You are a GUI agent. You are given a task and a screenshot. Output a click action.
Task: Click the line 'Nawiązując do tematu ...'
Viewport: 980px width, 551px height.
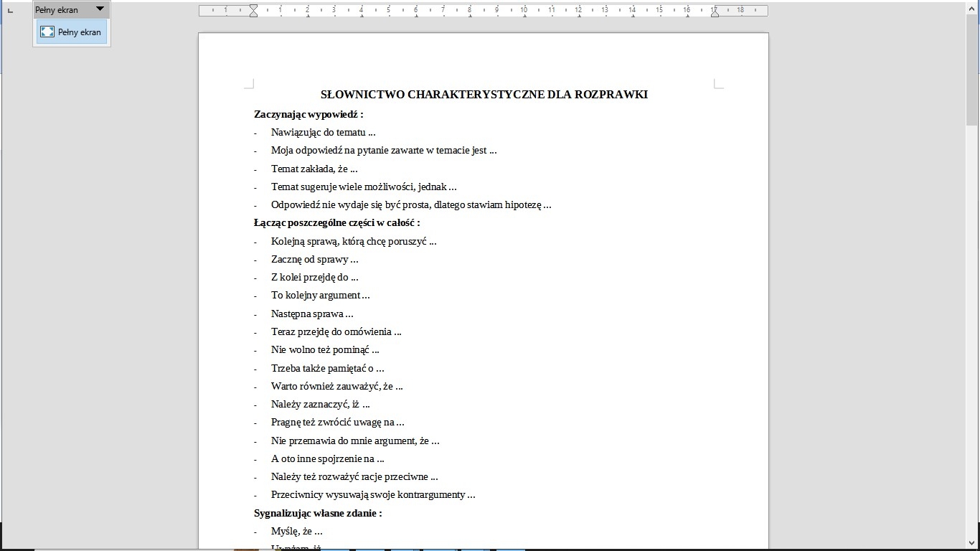323,132
